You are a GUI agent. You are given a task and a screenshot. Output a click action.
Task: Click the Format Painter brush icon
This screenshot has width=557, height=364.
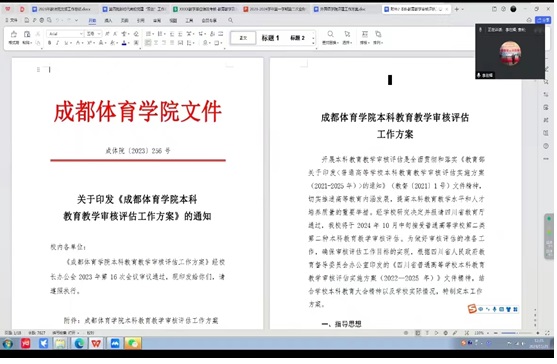(x=14, y=34)
